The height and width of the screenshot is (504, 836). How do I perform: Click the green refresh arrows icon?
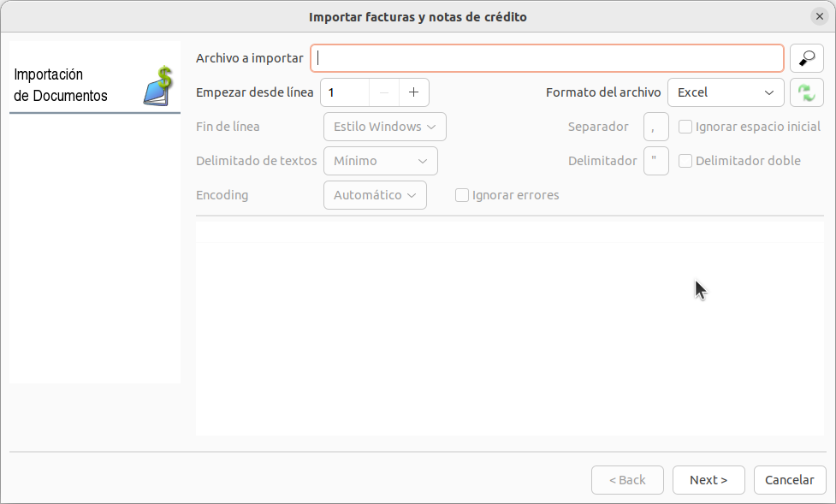(806, 92)
